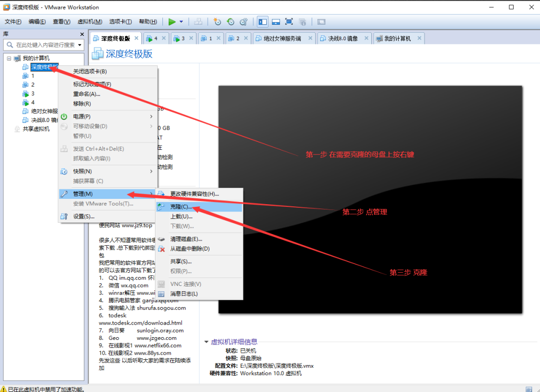Open 设置(S)... from the context menu
The height and width of the screenshot is (392, 540).
(x=108, y=217)
